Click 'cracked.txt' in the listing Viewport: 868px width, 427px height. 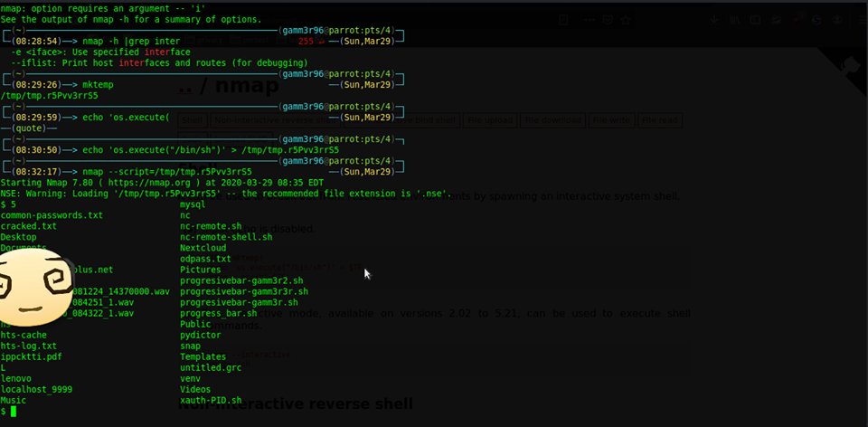coord(28,226)
